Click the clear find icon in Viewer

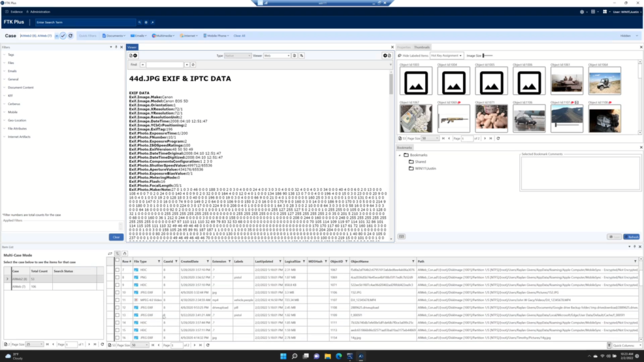(x=193, y=65)
